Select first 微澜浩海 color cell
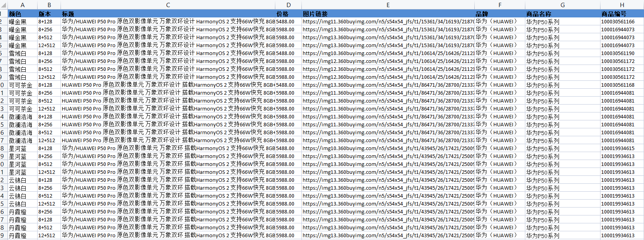The image size is (644, 240). [x=23, y=117]
